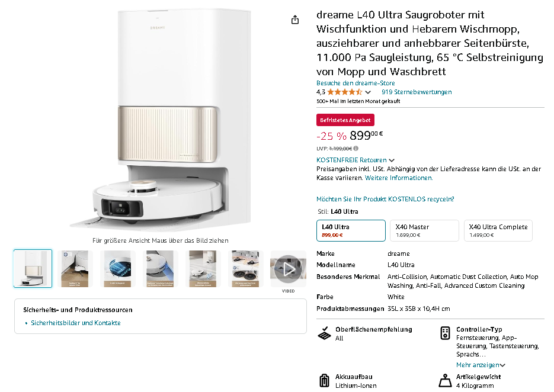Click Weitere Informationen link about USt.
Screen dimensions: 554x392
pos(399,178)
